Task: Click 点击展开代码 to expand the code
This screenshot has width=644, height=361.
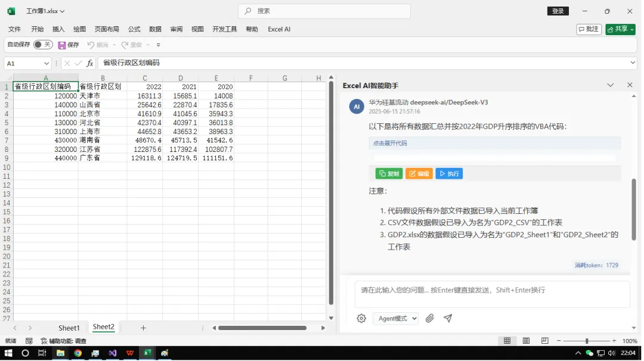Action: [390, 144]
